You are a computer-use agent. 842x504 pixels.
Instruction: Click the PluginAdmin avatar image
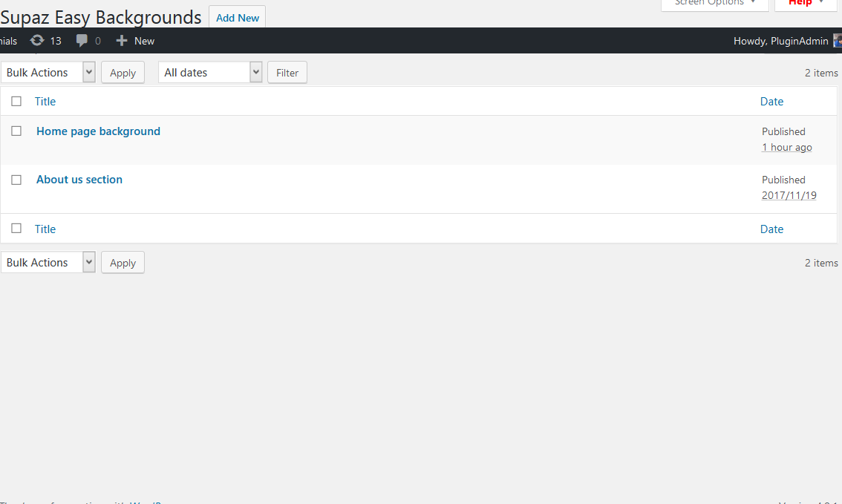(837, 41)
